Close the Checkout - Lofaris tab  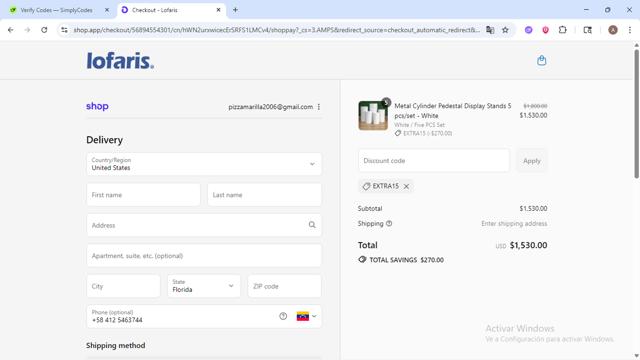click(218, 10)
